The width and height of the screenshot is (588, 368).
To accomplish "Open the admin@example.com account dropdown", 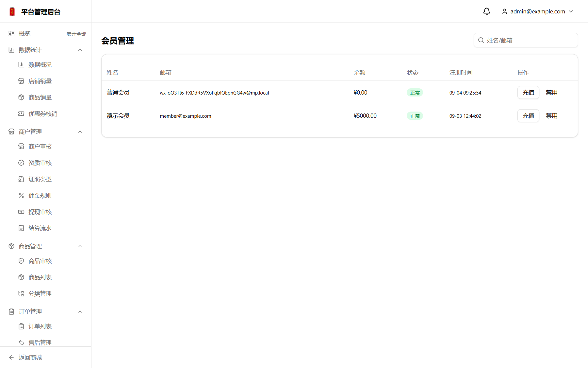I will coord(537,11).
